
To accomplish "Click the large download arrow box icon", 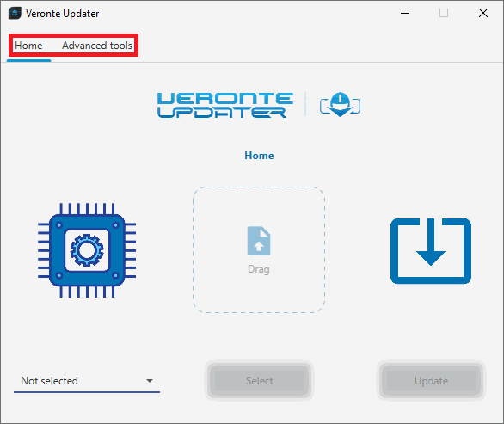I will click(x=431, y=251).
